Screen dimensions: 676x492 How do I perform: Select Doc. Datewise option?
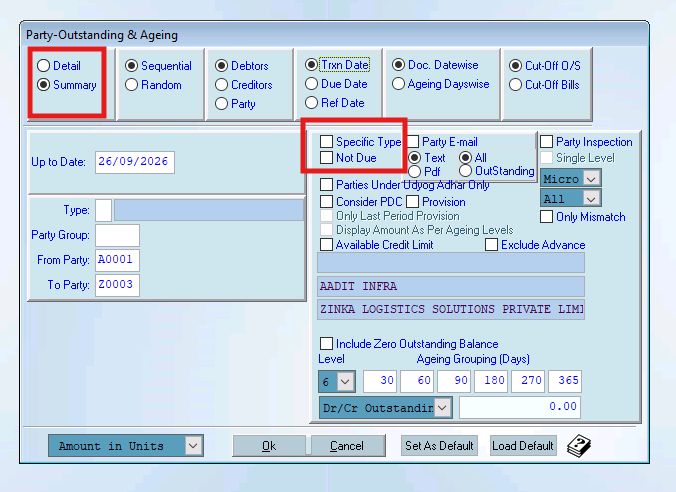(398, 65)
